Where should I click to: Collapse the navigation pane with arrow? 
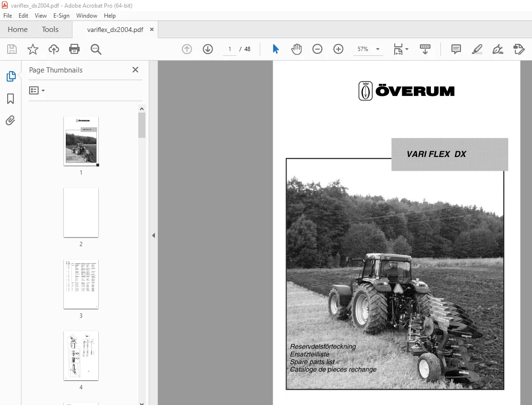tap(153, 235)
